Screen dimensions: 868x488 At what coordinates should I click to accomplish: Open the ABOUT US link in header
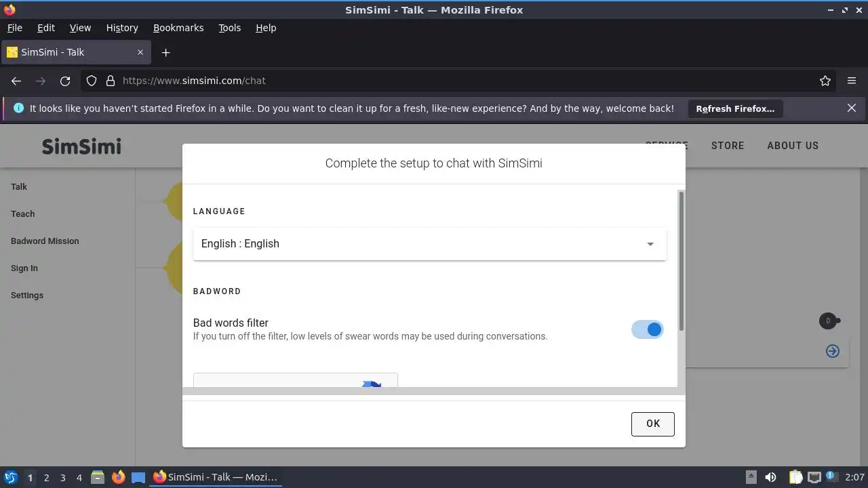pyautogui.click(x=793, y=146)
